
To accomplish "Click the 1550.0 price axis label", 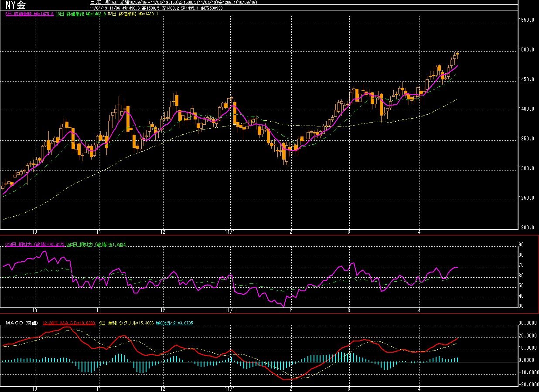I will 527,20.
